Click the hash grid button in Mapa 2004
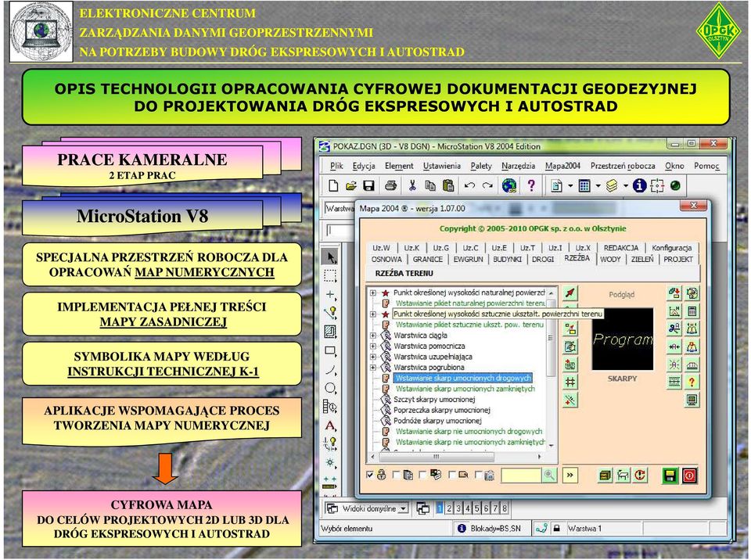This screenshot has height=560, width=751. pos(570,382)
